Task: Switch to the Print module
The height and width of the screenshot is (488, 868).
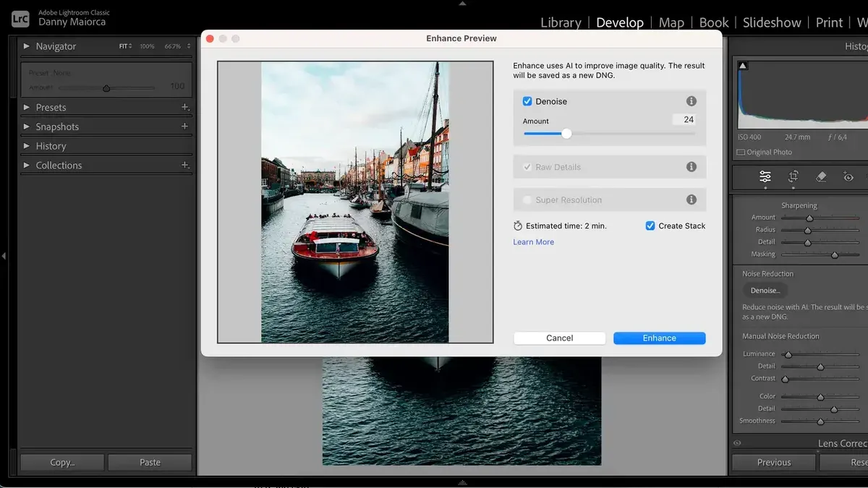Action: [829, 22]
